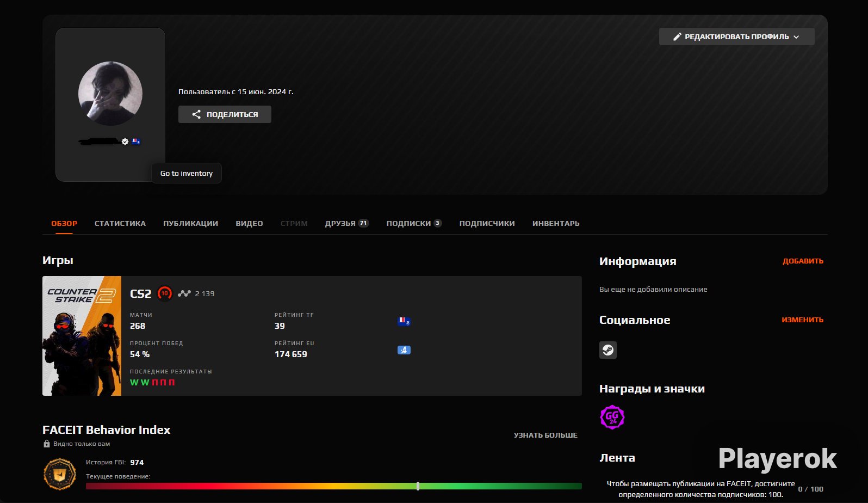Image resolution: width=868 pixels, height=503 pixels.
Task: Click the Добавить link in Информация
Action: (x=803, y=261)
